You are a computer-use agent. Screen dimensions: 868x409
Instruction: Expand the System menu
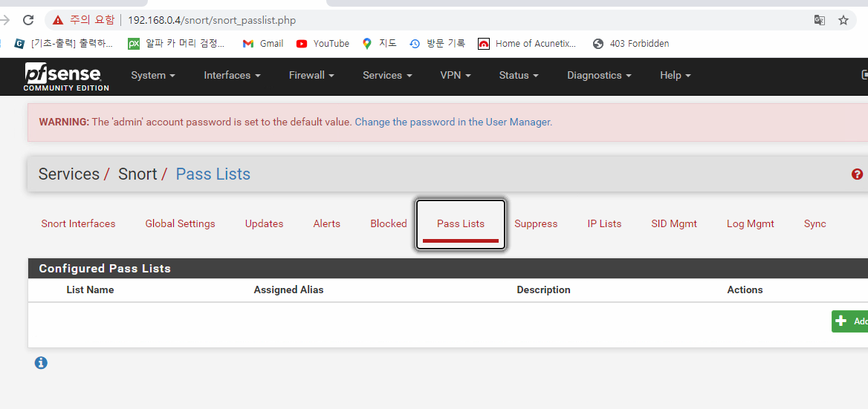153,75
